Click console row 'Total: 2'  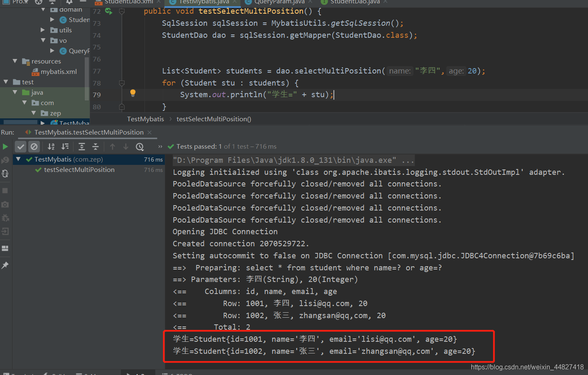click(212, 328)
